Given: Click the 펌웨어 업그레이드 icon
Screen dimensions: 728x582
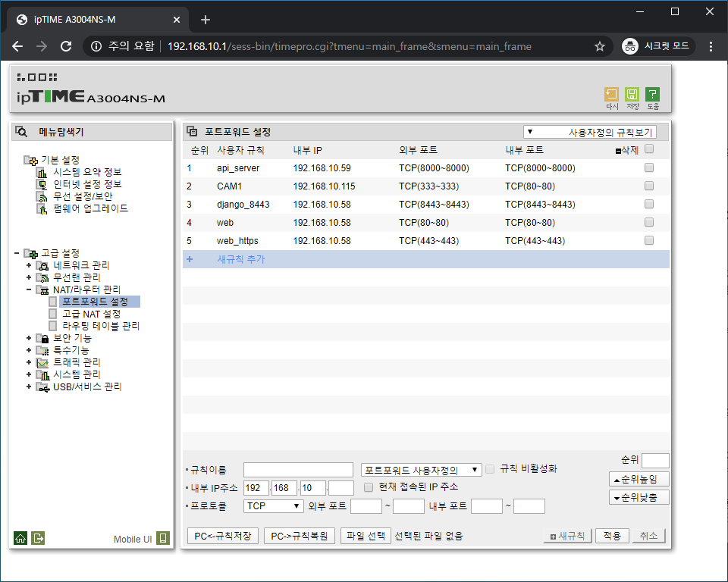Looking at the screenshot, I should (42, 209).
